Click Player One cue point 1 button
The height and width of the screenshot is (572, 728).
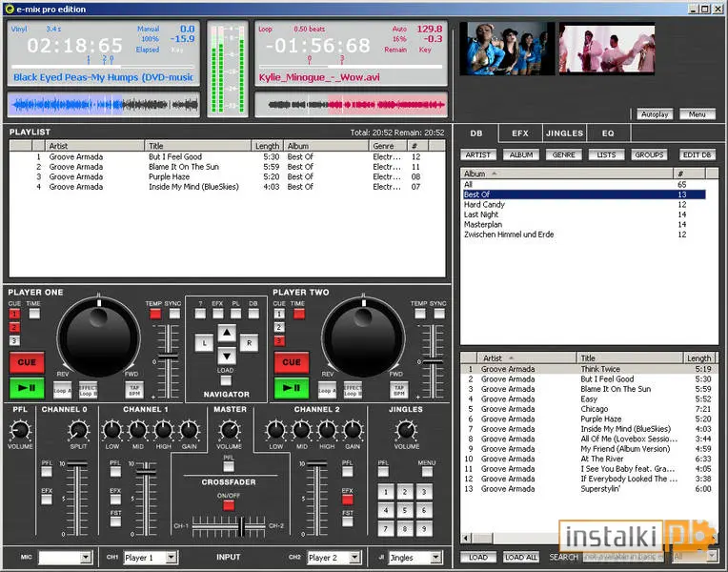click(x=14, y=314)
